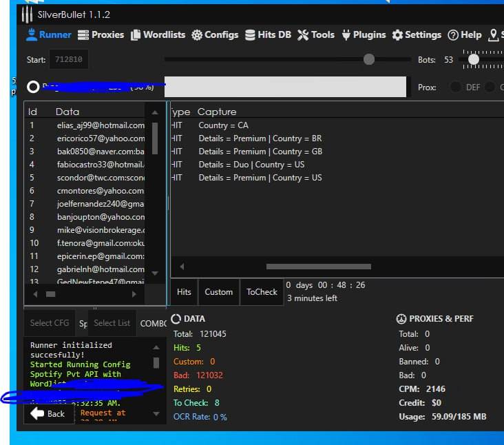Click the circle indicator left of progress bar
504x445 pixels.
pyautogui.click(x=33, y=87)
